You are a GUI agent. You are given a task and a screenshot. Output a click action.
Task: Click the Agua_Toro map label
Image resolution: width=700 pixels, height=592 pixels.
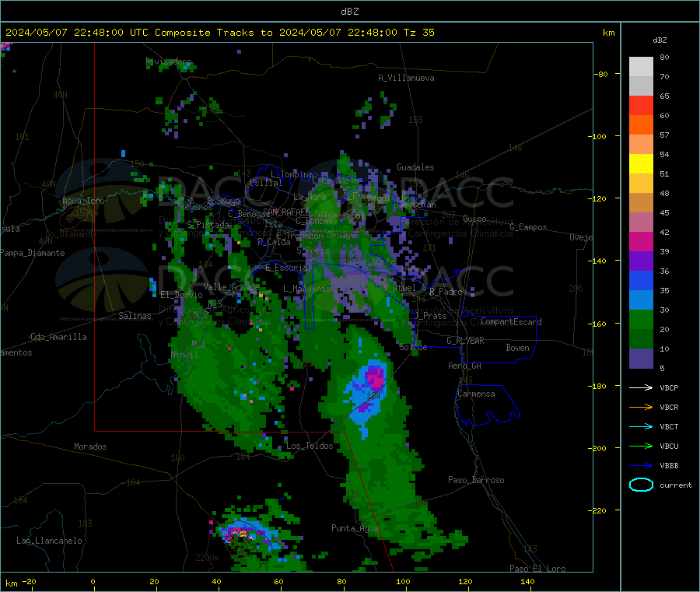(x=83, y=201)
